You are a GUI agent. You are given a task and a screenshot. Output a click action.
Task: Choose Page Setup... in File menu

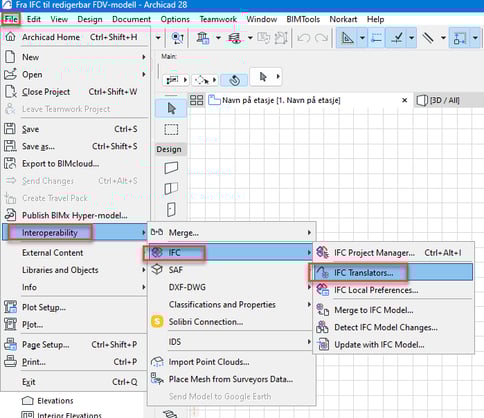(75, 344)
